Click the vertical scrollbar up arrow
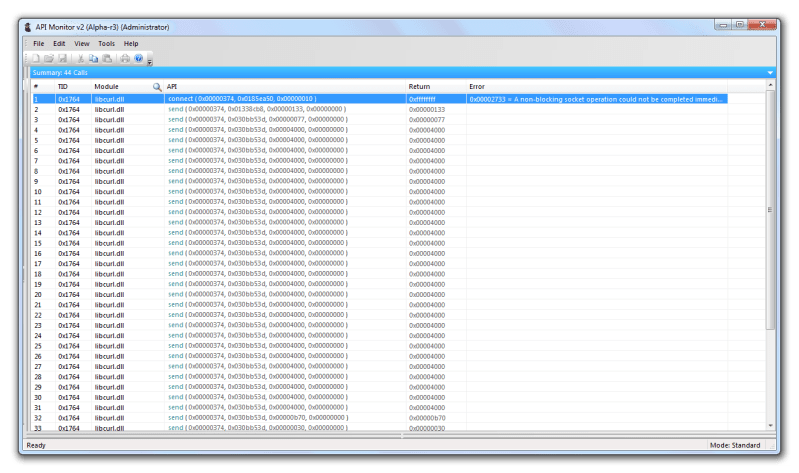The height and width of the screenshot is (473, 799). (770, 85)
